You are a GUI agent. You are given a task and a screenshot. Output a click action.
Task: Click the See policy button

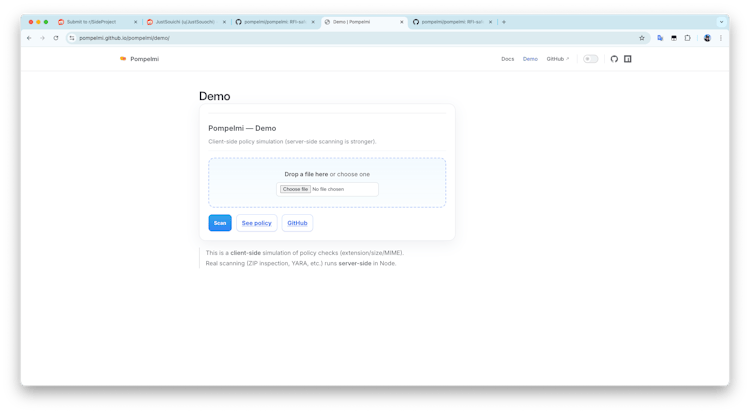coord(256,223)
